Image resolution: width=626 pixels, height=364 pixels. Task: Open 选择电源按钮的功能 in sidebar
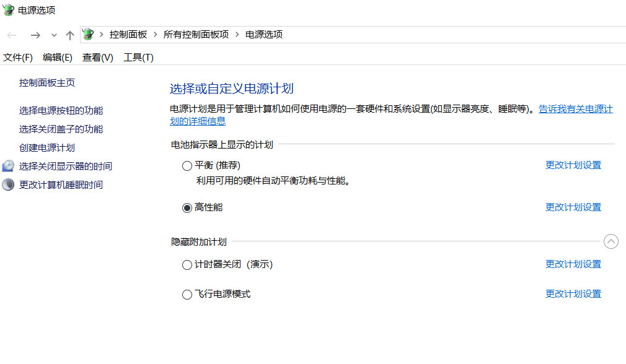(x=61, y=111)
